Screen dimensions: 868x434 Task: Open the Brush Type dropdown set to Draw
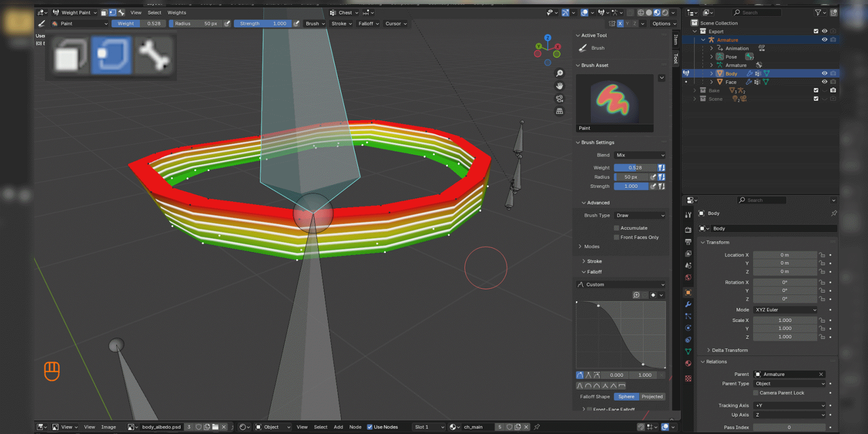(639, 215)
